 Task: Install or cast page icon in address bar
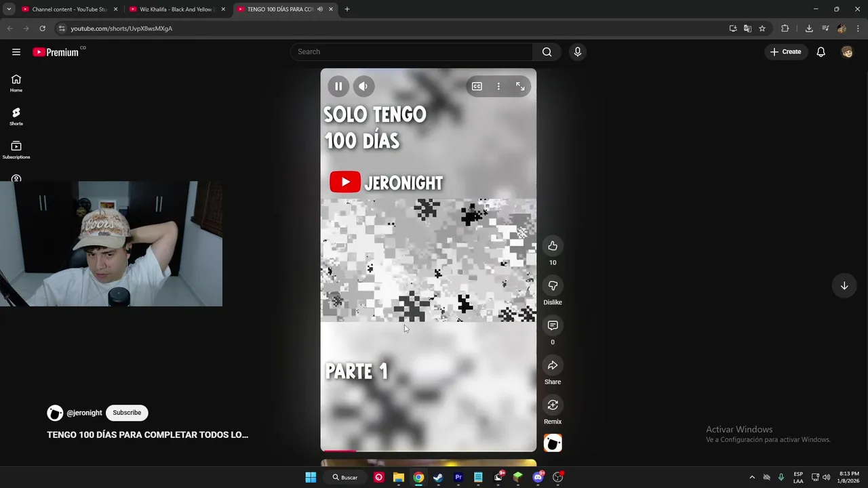[x=733, y=28]
